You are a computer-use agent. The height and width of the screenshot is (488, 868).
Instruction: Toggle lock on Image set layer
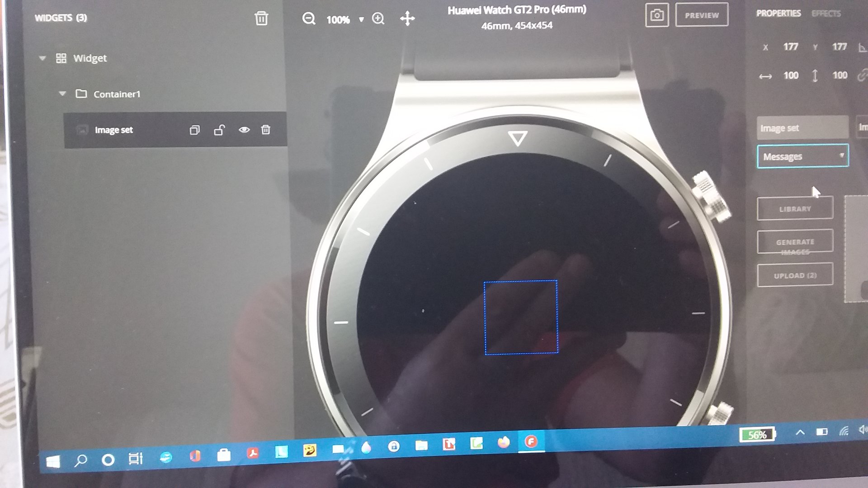click(219, 130)
